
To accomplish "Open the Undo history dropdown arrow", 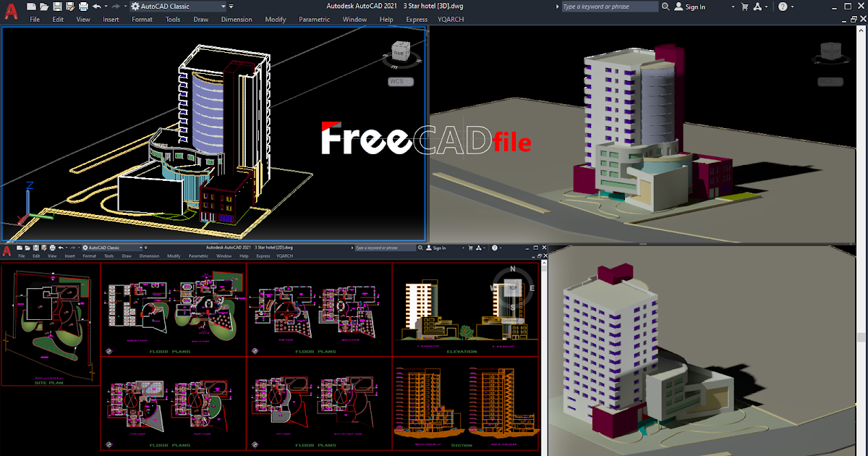I will (106, 6).
